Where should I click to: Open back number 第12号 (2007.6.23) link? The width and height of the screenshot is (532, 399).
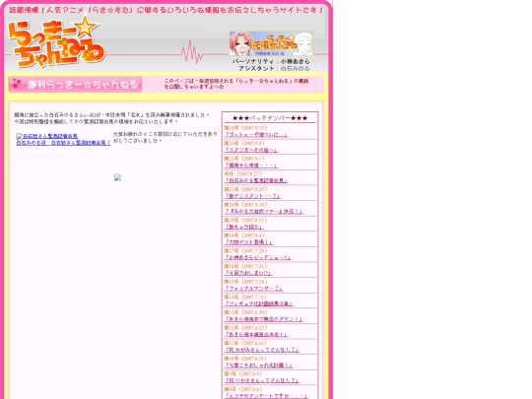[x=256, y=335]
